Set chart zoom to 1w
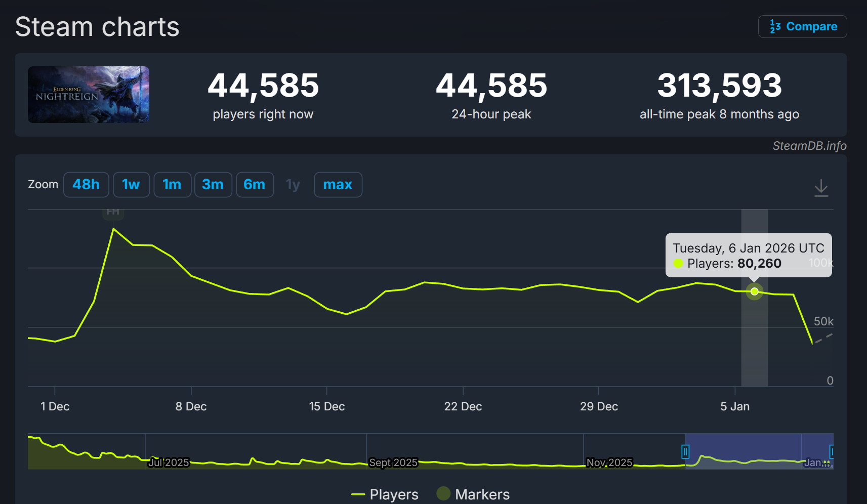The image size is (867, 504). point(131,185)
